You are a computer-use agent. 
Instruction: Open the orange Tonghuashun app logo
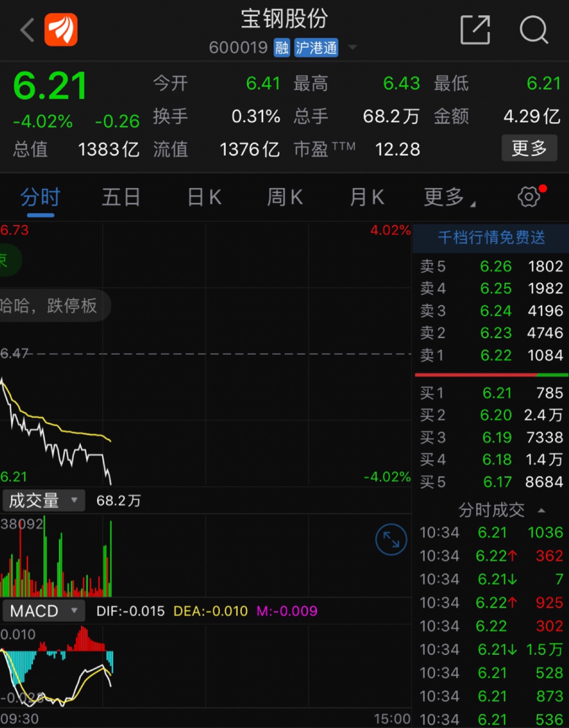[61, 30]
